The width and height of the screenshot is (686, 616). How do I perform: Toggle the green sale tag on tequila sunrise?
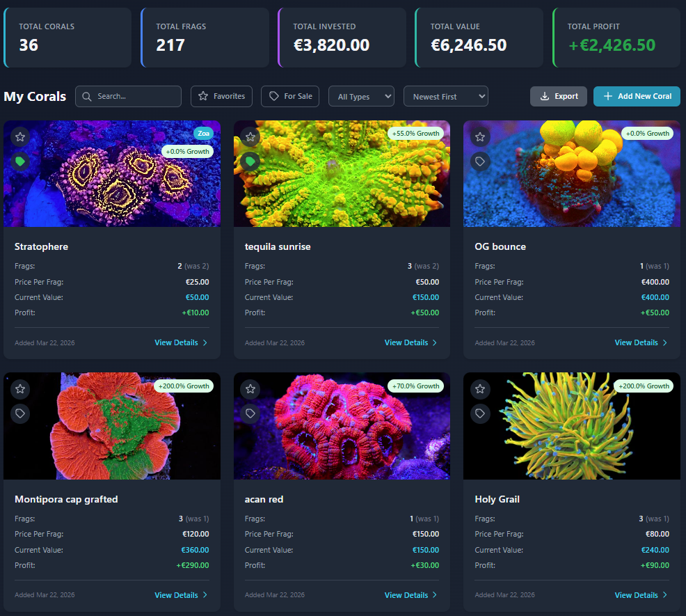[250, 161]
